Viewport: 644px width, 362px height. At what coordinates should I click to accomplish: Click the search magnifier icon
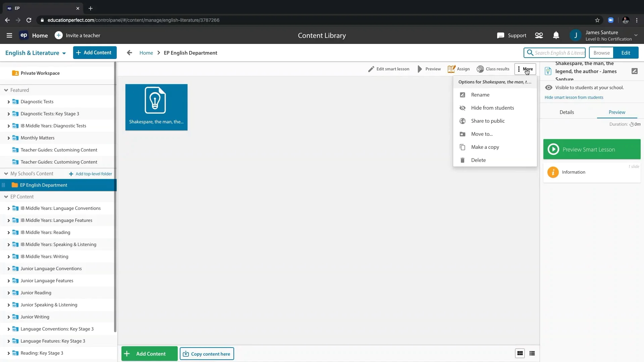coord(530,53)
